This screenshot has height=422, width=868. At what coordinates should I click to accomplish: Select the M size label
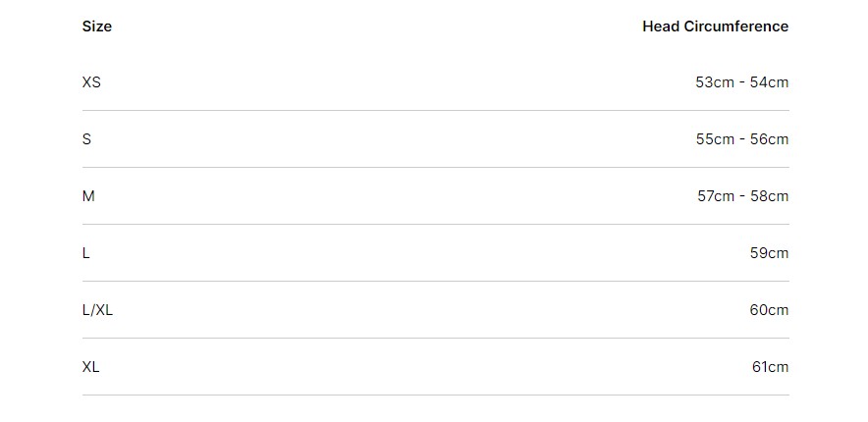(x=88, y=196)
